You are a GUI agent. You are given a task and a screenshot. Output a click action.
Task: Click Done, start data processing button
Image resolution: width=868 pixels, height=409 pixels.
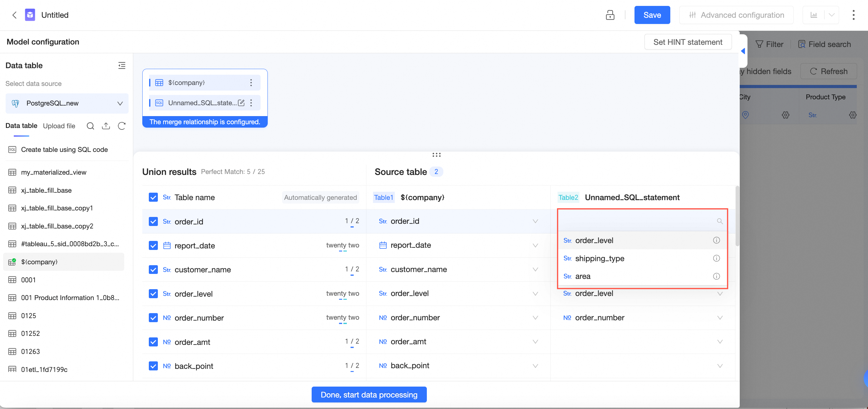(x=369, y=394)
